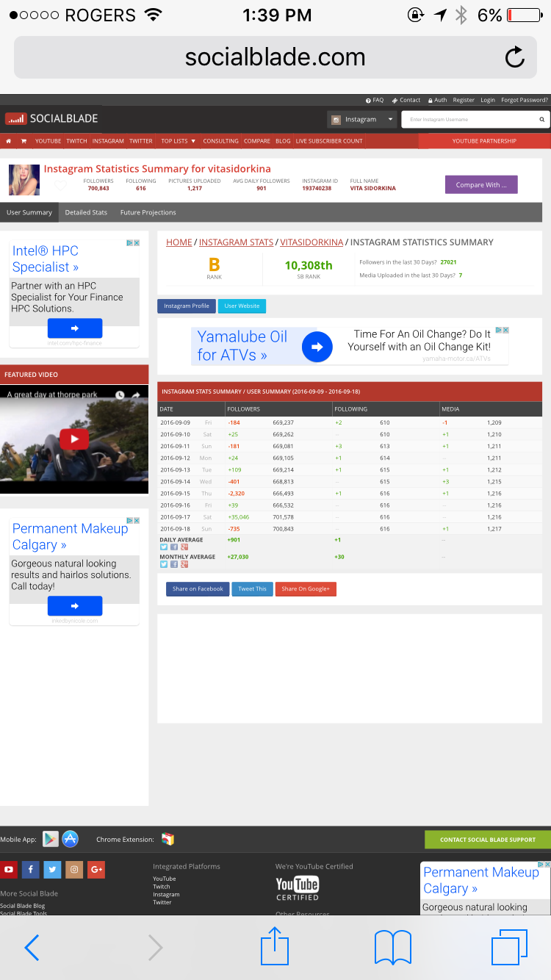Click HOME breadcrumb link
The width and height of the screenshot is (551, 980).
coord(179,242)
